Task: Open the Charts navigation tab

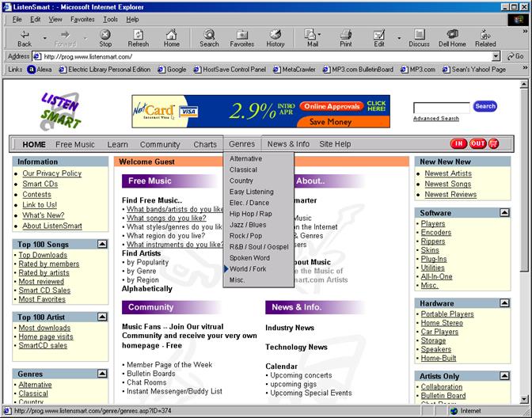Action: tap(205, 145)
